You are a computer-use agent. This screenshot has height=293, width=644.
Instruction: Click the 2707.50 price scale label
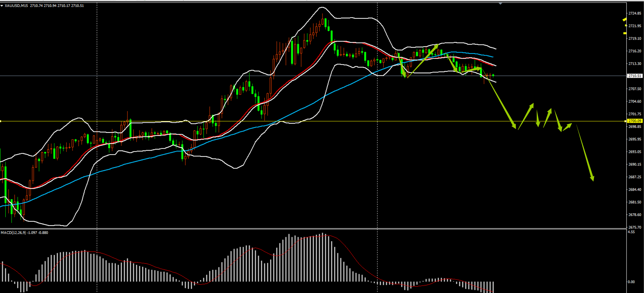coord(635,89)
